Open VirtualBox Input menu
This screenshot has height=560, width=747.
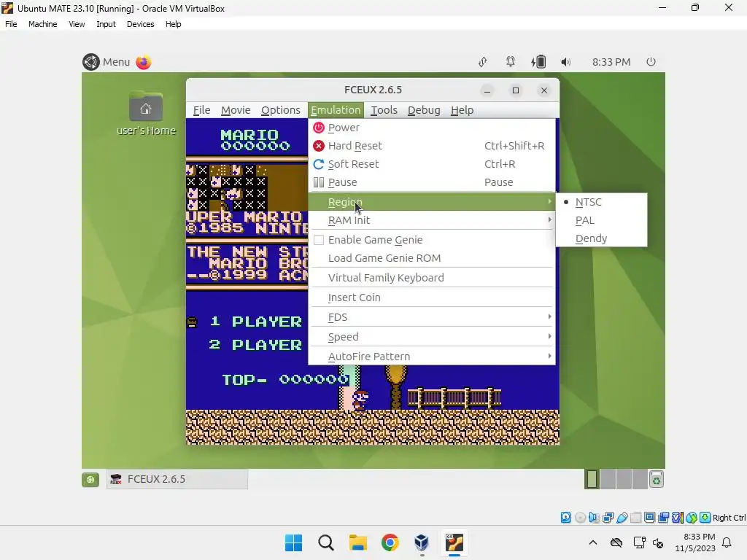(106, 24)
